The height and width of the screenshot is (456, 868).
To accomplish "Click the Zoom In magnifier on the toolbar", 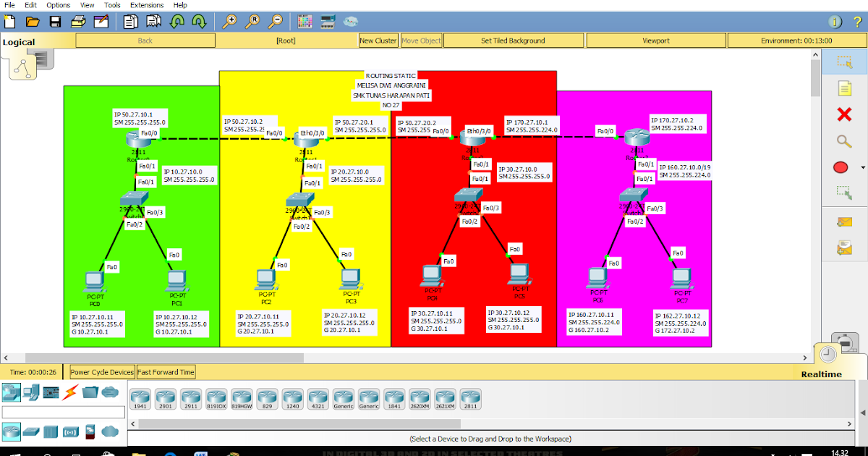I will [231, 22].
